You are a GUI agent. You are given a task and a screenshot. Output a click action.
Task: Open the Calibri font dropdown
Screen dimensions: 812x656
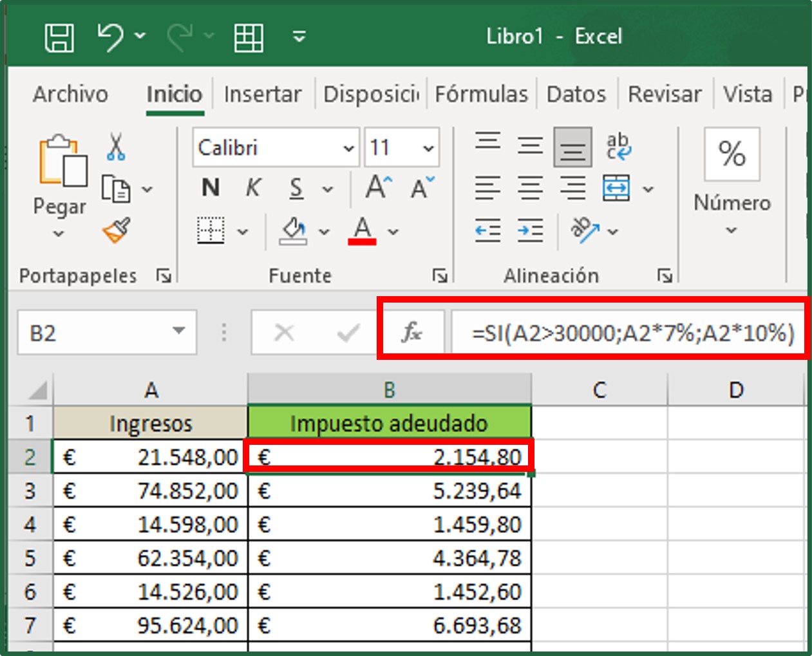pyautogui.click(x=348, y=147)
